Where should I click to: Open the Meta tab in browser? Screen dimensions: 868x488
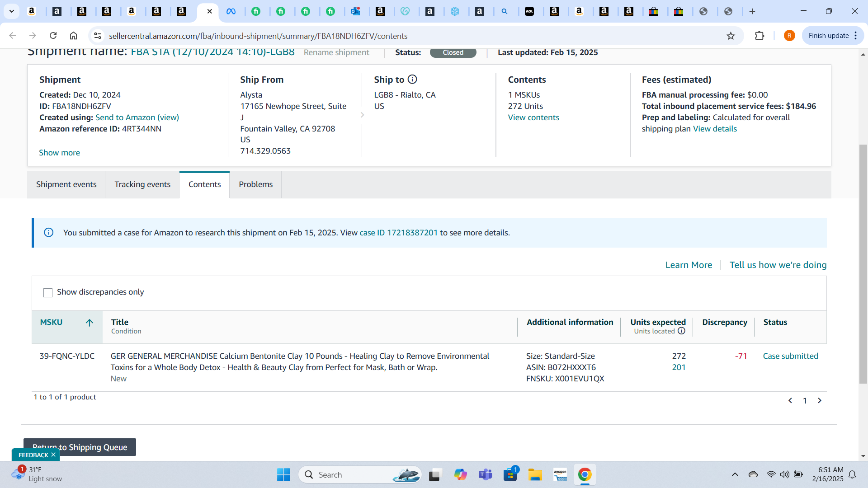pyautogui.click(x=231, y=11)
